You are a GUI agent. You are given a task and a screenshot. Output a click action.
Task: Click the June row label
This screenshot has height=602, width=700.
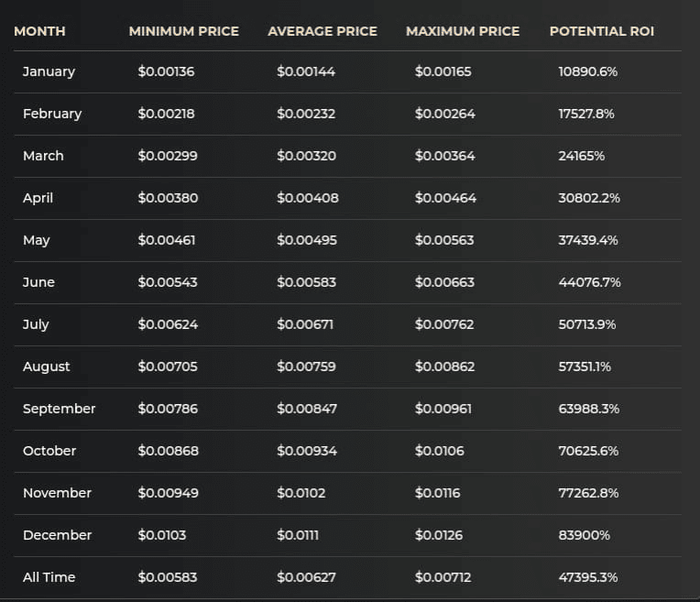[x=38, y=282]
